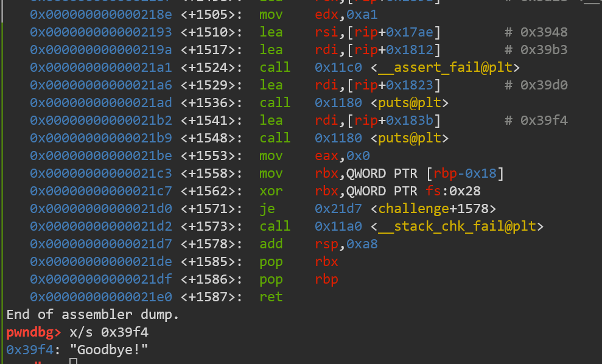Viewport: 602px width, 364px height.
Task: Click the second puts@plt symbol at +1548
Action: 410,138
